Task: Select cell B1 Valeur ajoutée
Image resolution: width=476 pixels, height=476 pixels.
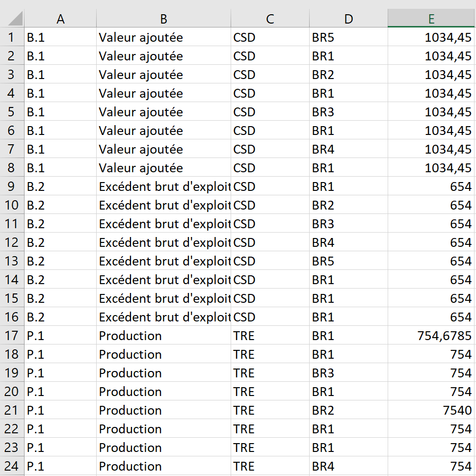Action: (x=163, y=37)
